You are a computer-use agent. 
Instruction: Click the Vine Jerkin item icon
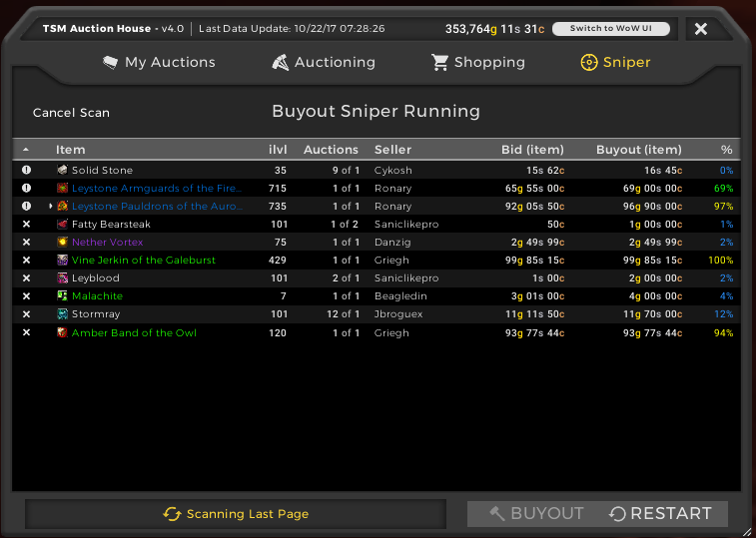point(62,260)
